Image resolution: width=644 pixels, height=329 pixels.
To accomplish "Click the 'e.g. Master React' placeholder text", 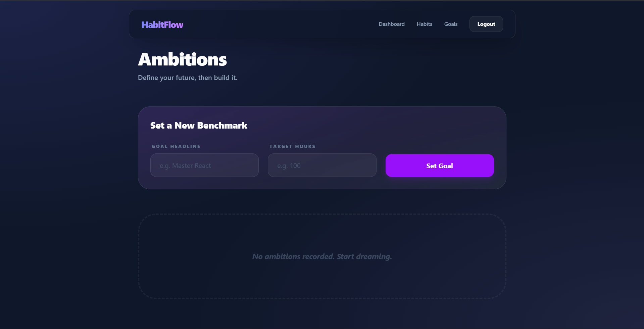I will 185,166.
